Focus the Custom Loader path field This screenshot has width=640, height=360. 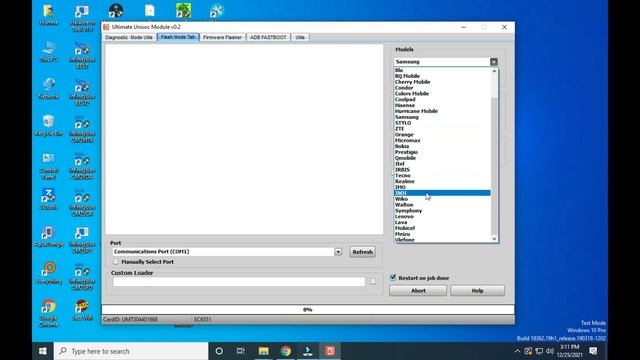click(x=239, y=282)
